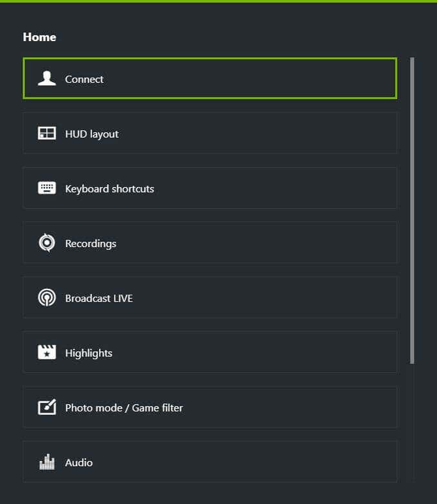Screen dimensions: 437x504
Task: Open the Broadcast LIVE label
Action: [x=99, y=299]
